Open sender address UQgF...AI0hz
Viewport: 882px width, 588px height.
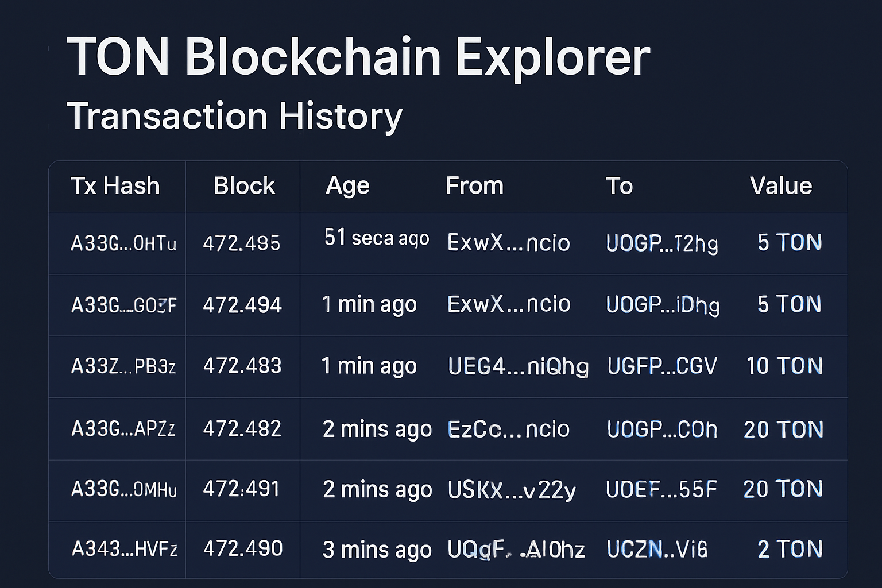click(x=516, y=550)
